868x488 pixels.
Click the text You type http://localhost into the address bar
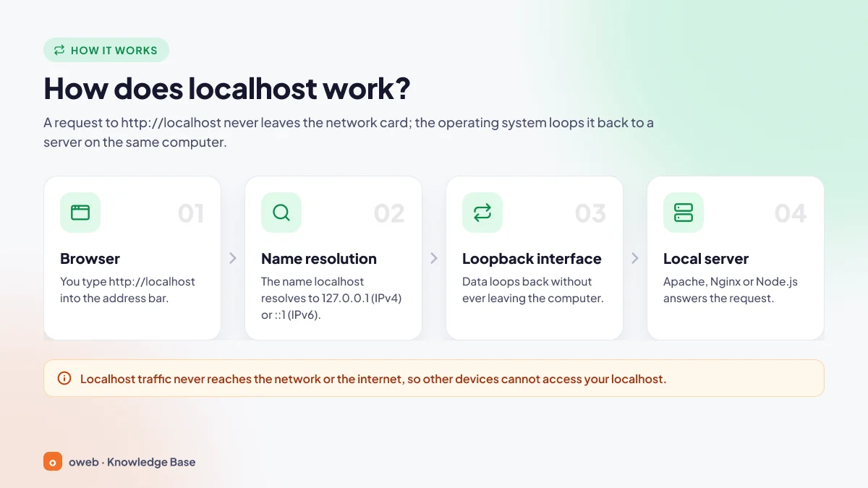click(127, 290)
